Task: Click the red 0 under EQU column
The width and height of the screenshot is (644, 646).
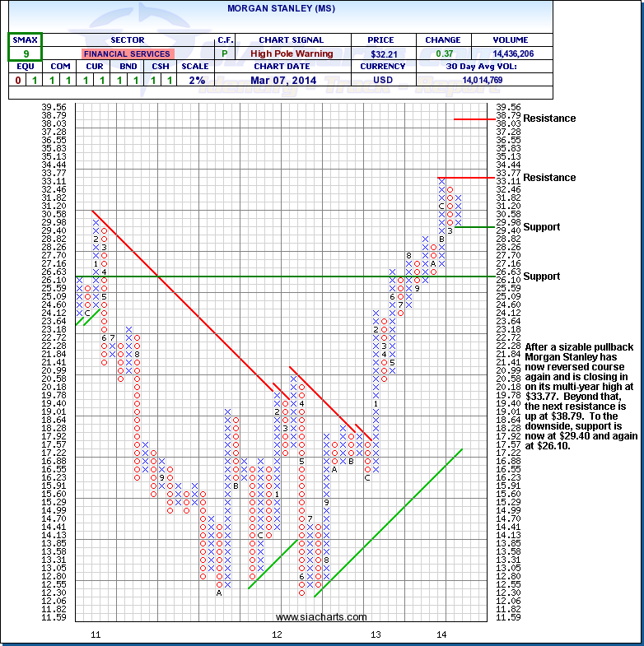Action: pos(17,80)
